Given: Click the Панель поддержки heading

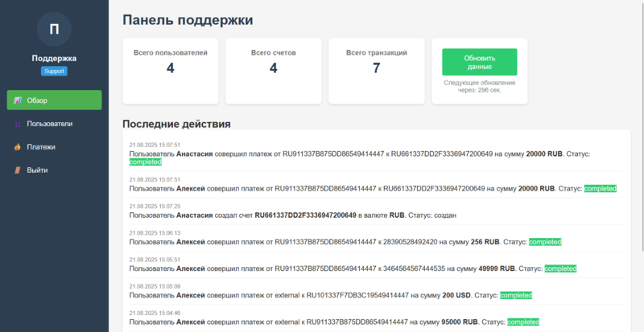Looking at the screenshot, I should [x=188, y=20].
